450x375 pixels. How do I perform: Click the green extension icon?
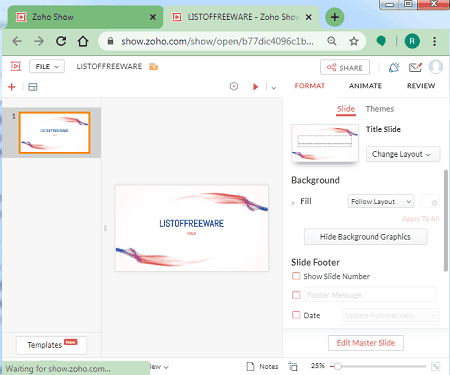tap(381, 41)
